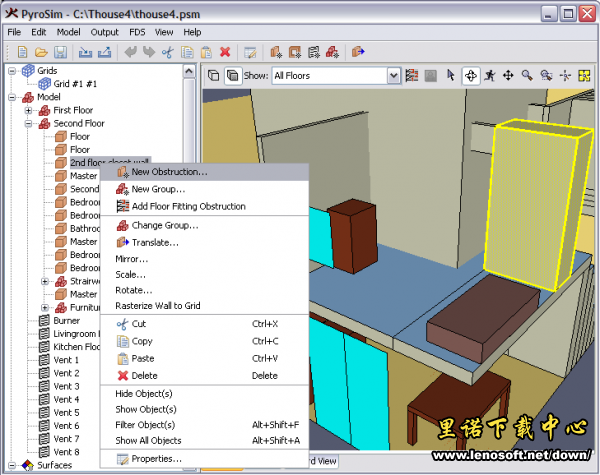Click the tree panel scroll-up arrow
This screenshot has width=600, height=475.
coord(189,71)
